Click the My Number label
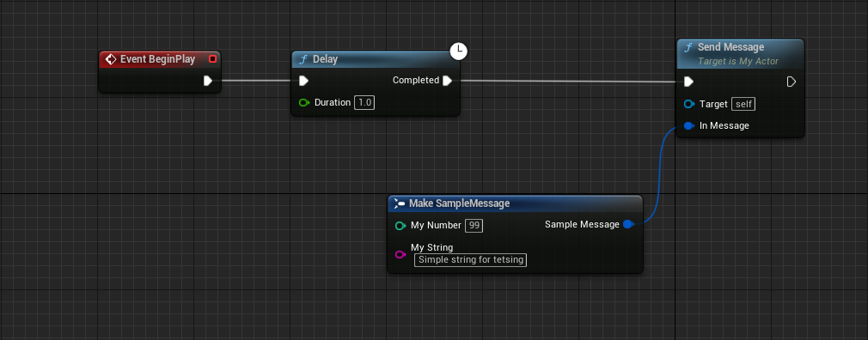This screenshot has width=868, height=340. (436, 225)
